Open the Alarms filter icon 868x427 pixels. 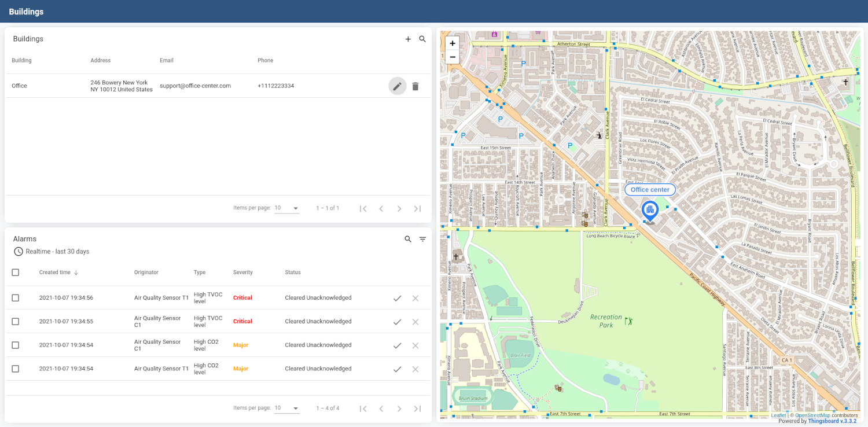point(422,239)
